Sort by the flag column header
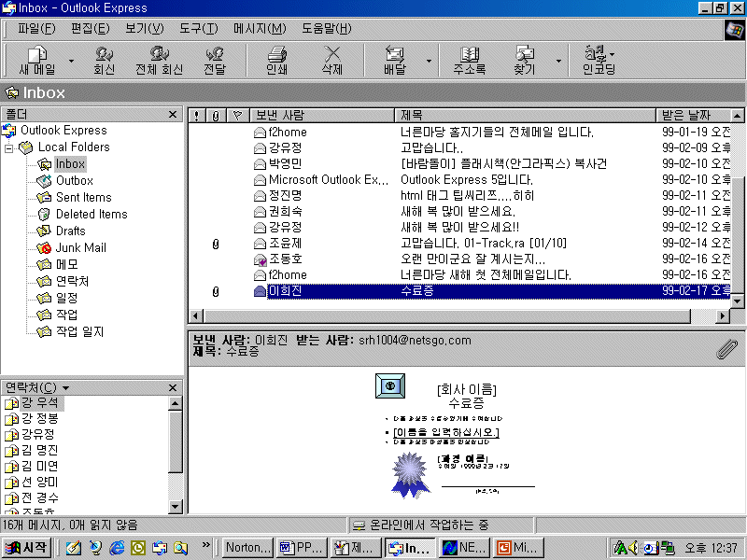 pos(238,115)
